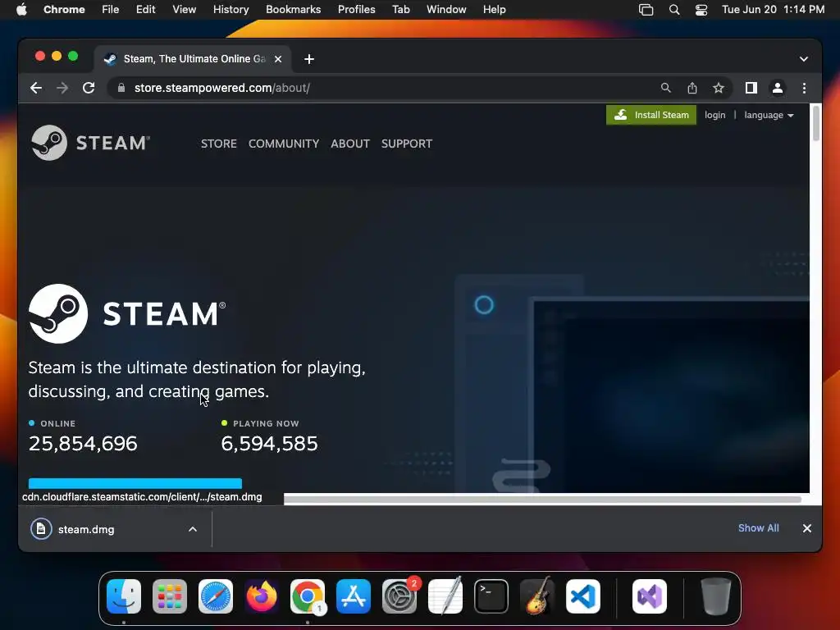Reload the Steam page
Image resolution: width=840 pixels, height=630 pixels.
(x=89, y=88)
